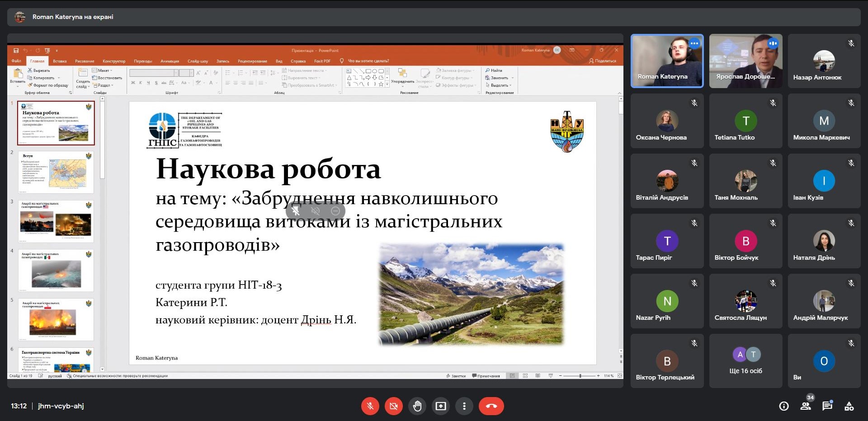Select the Bold (Ж) formatting icon
Screen dimensions: 868x421
click(x=133, y=83)
